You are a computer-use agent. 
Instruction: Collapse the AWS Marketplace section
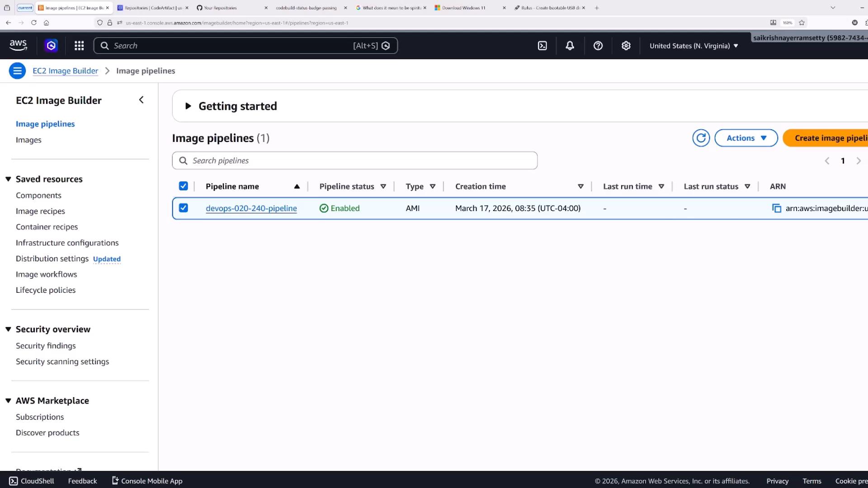[8, 401]
